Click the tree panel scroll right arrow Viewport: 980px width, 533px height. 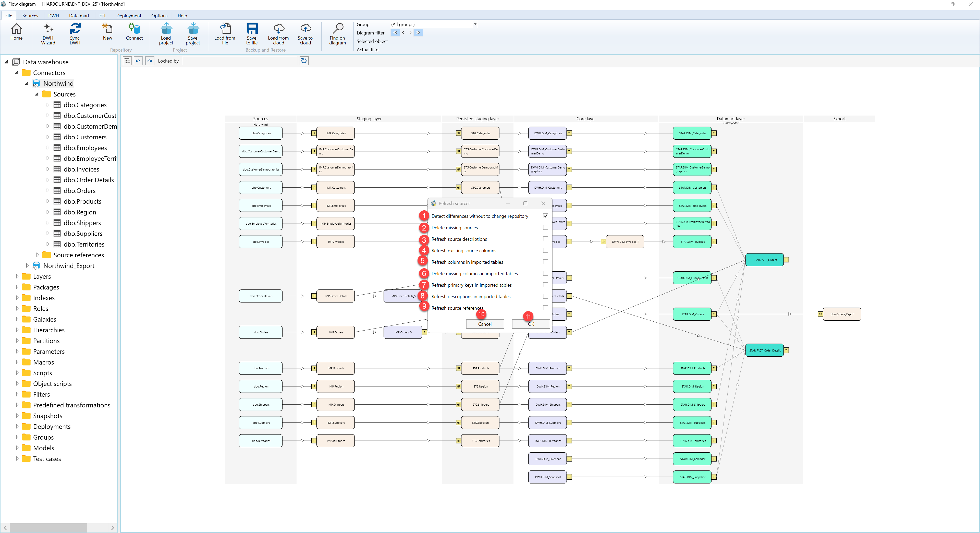point(112,528)
